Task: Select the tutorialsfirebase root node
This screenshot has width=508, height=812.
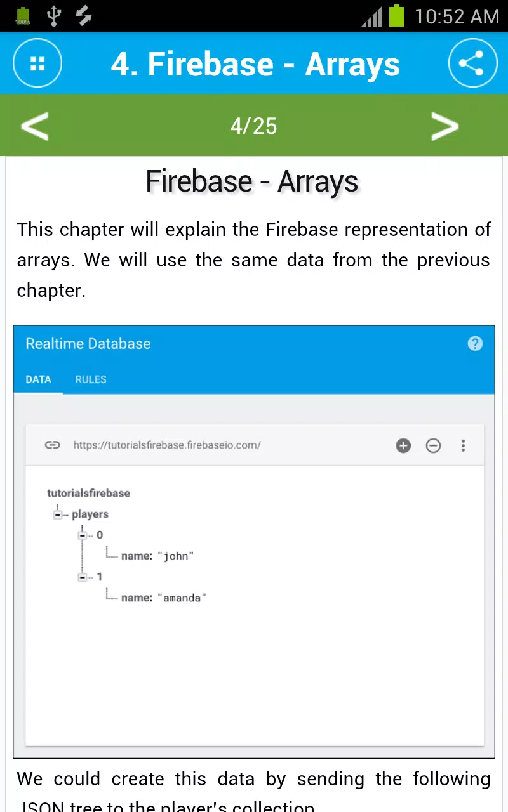Action: coord(88,493)
